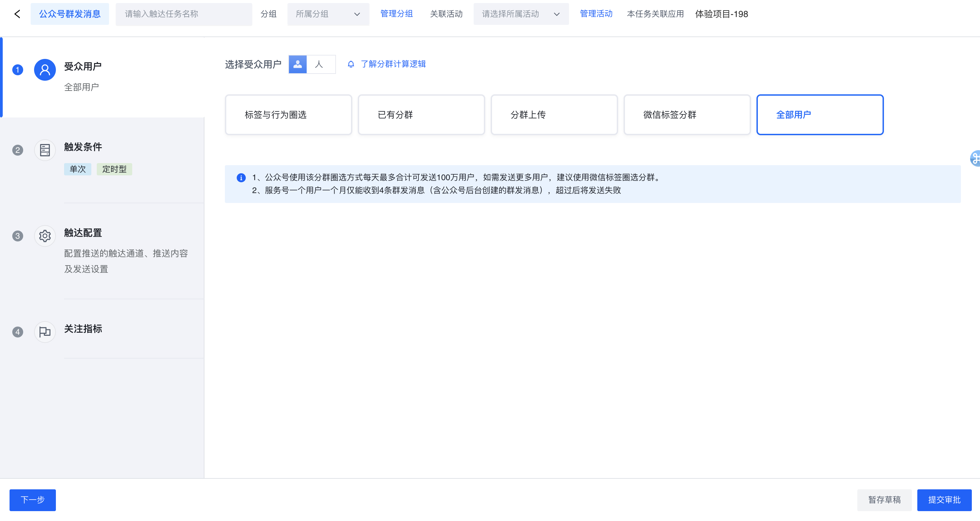Select the 微信标签分群 audience option
The width and height of the screenshot is (980, 521).
click(x=687, y=114)
